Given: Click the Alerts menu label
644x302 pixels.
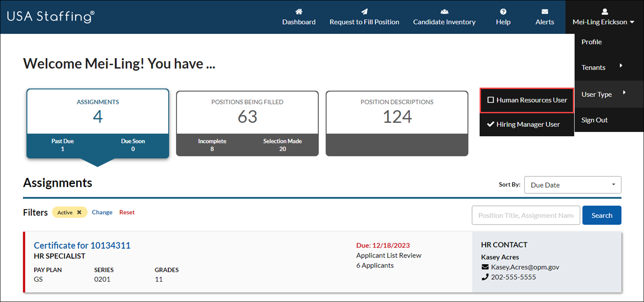Looking at the screenshot, I should tap(545, 22).
